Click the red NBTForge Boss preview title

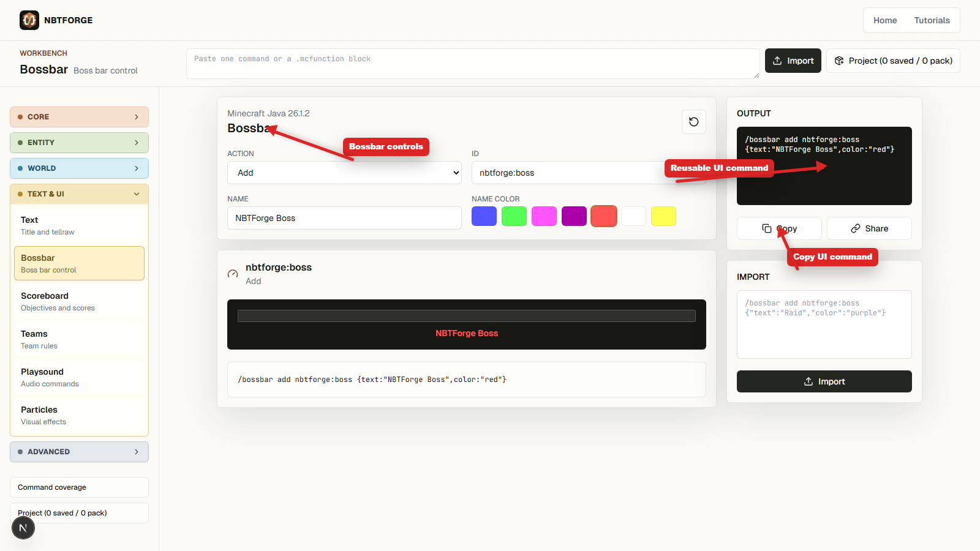click(467, 333)
